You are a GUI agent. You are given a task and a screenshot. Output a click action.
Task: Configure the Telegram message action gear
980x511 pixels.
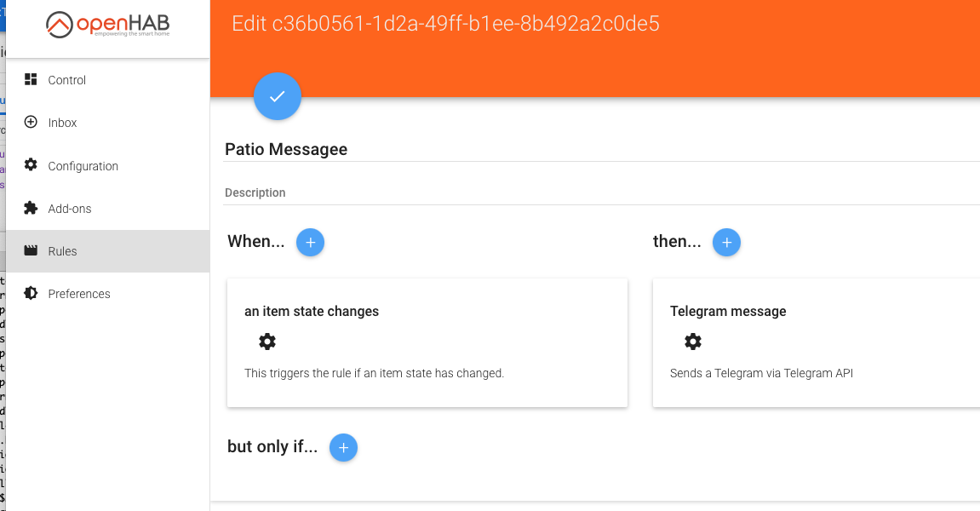coord(693,342)
